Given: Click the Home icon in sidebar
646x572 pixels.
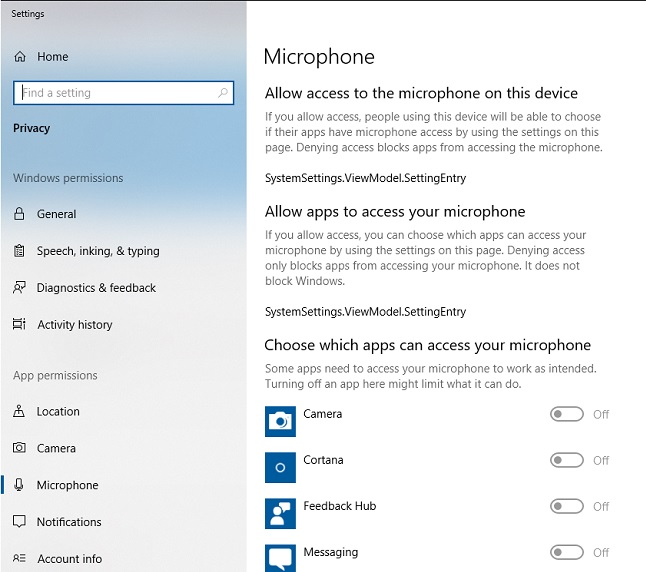Looking at the screenshot, I should point(20,56).
